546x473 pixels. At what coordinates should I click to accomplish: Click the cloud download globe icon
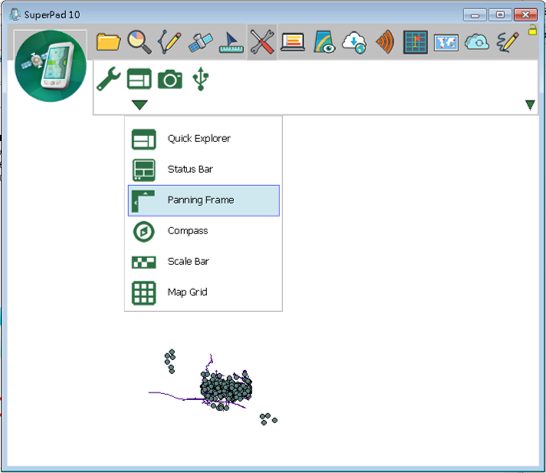pos(354,43)
